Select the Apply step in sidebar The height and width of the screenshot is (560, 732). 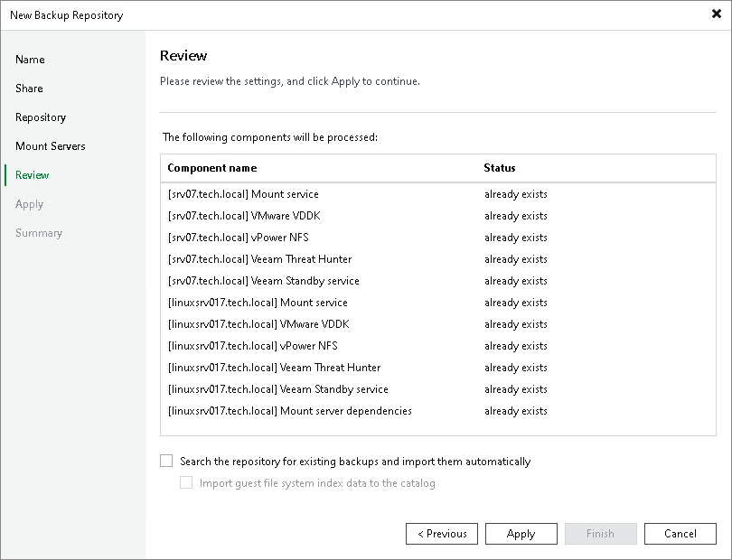(x=30, y=204)
